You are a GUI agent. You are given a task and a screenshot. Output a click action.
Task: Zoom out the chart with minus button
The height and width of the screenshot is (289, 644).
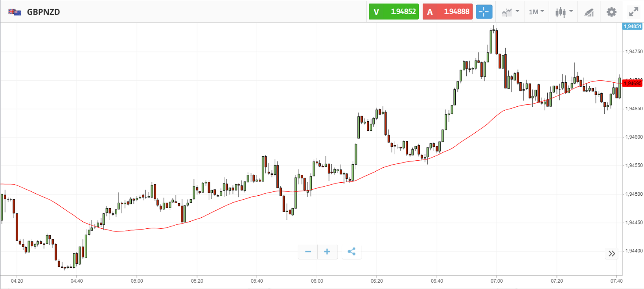[308, 252]
